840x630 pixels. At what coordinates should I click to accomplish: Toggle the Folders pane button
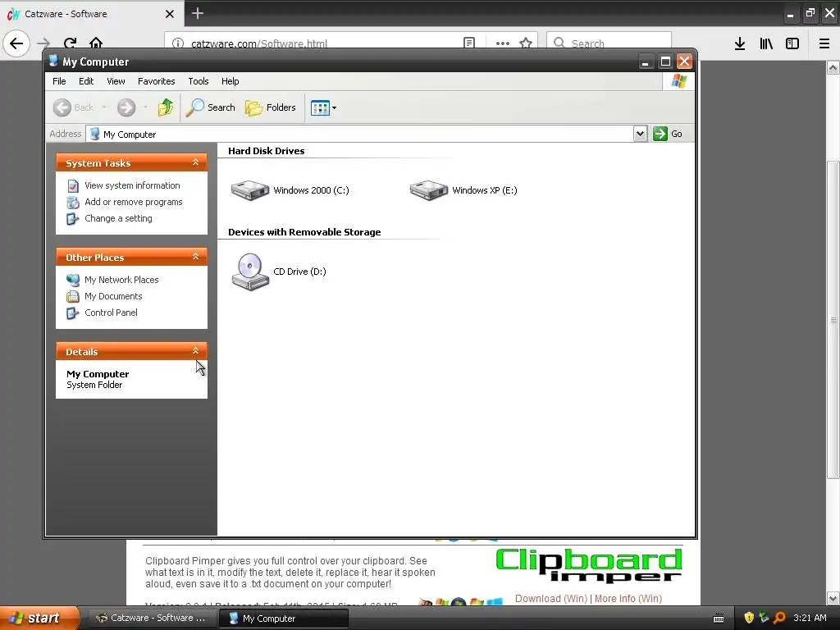click(271, 107)
